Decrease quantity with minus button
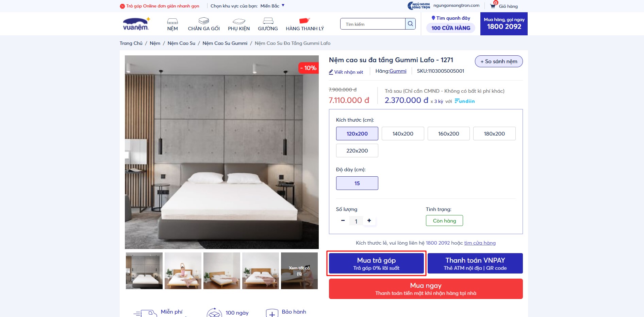 point(343,221)
